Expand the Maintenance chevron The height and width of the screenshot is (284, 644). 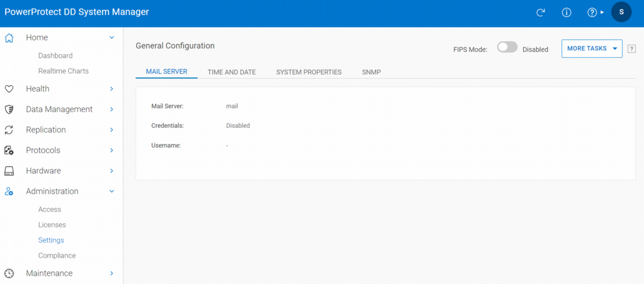coord(112,273)
